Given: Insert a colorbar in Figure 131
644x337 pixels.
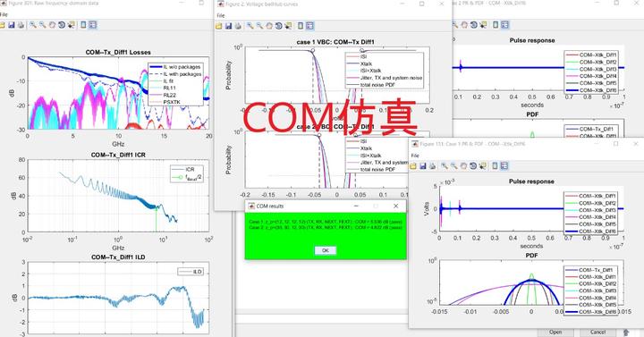Looking at the screenshot, I should point(495,166).
